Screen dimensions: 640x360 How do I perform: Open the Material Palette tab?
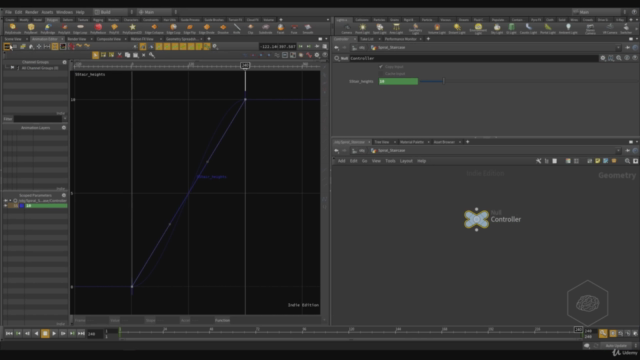point(411,142)
